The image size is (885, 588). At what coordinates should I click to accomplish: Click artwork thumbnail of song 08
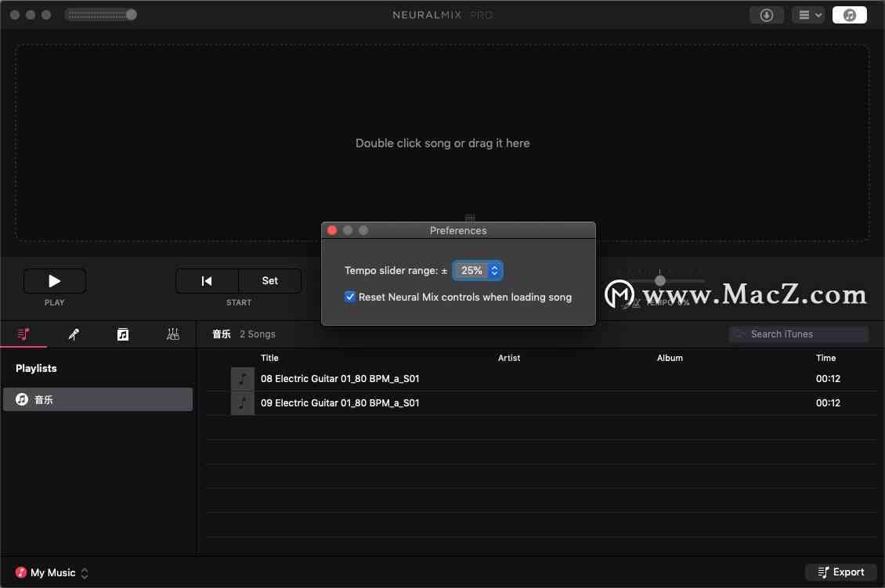point(243,379)
